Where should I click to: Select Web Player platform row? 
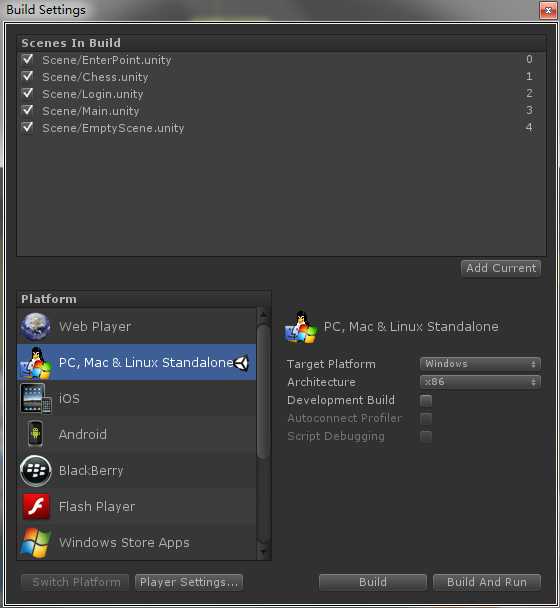coord(137,326)
